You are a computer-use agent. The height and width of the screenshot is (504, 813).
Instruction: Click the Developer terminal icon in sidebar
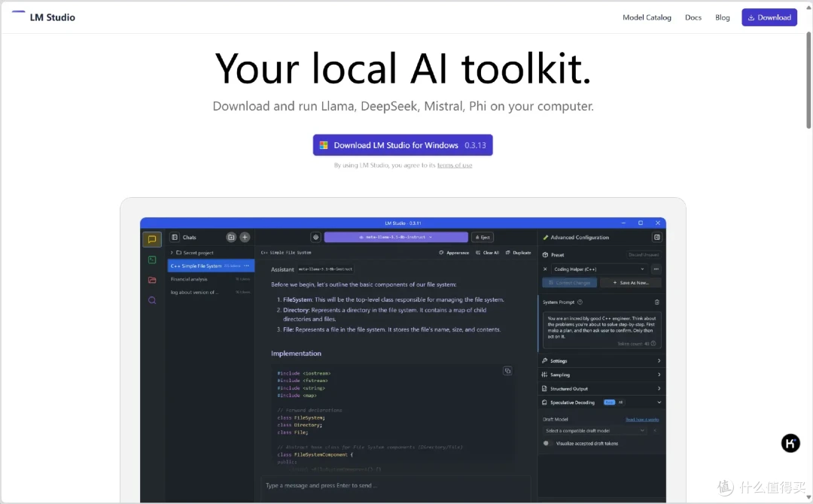coord(152,260)
